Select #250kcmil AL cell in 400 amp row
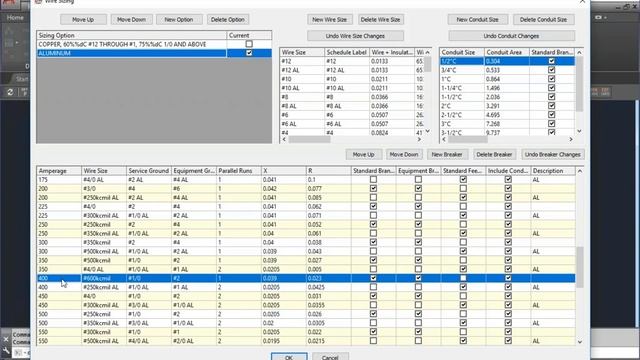Viewport: 640px width, 360px height. coord(104,287)
